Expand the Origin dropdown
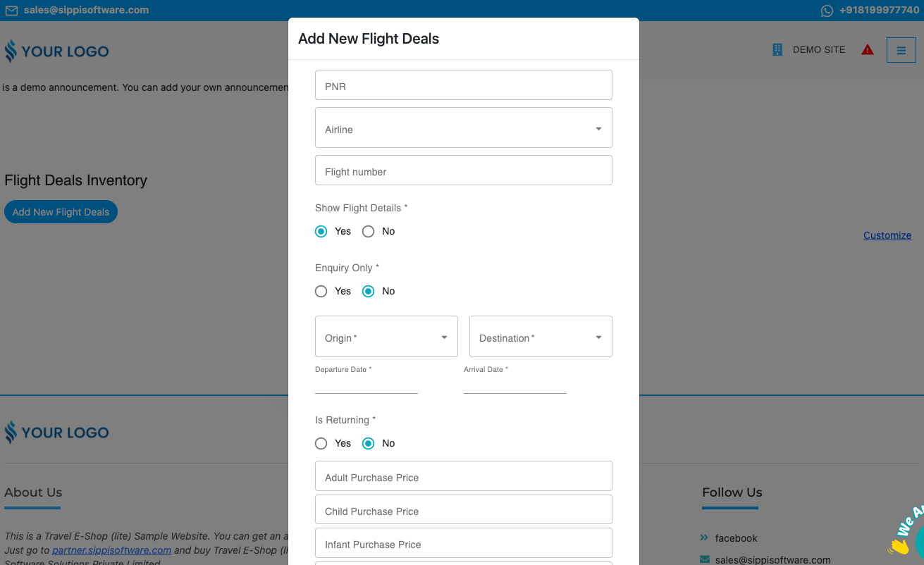 pos(386,337)
